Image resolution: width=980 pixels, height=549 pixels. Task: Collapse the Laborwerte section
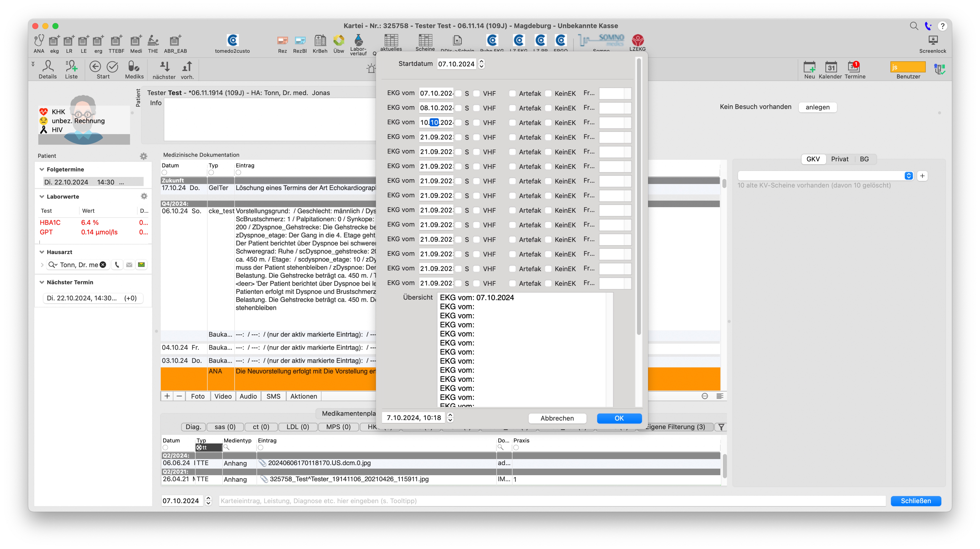42,197
